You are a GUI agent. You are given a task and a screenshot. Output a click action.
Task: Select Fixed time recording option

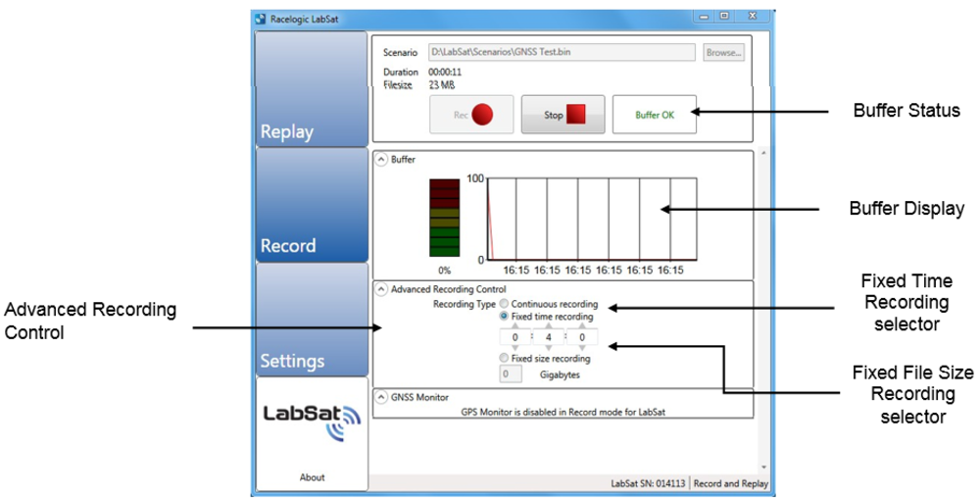pyautogui.click(x=505, y=317)
